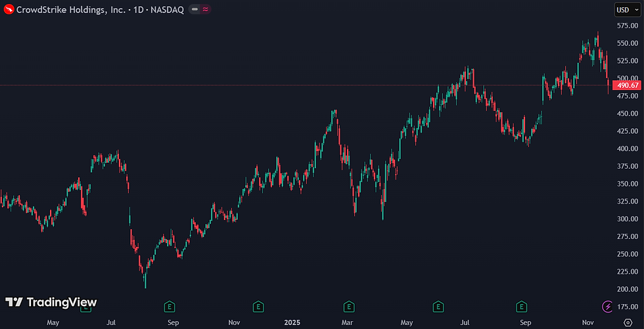Open chart settings hexagon gear icon
The image size is (644, 329).
click(x=627, y=322)
